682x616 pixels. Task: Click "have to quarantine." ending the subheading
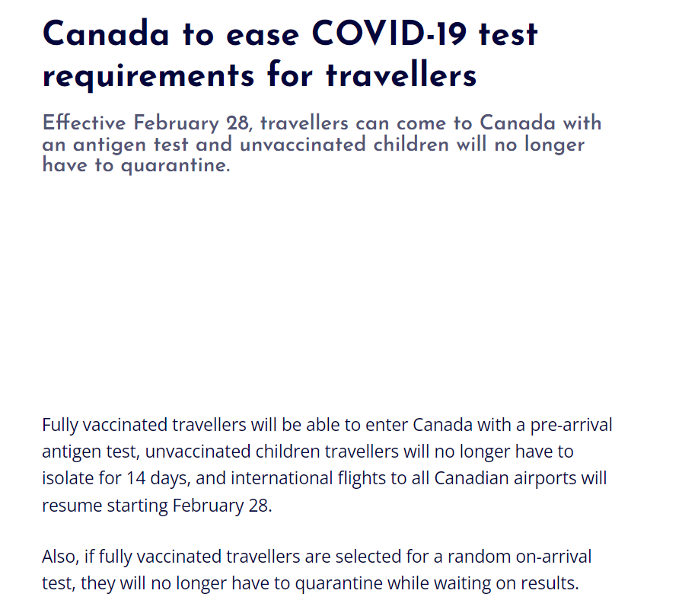[x=136, y=165]
